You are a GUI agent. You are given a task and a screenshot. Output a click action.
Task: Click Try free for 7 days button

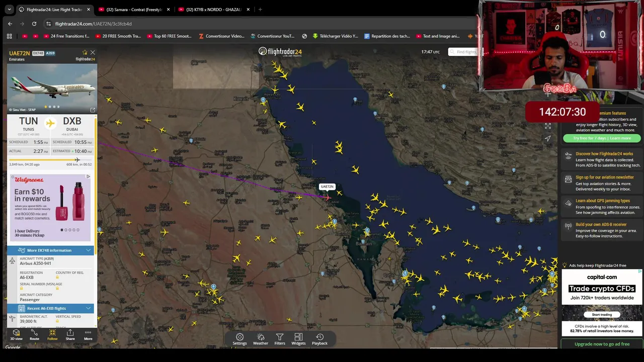tap(602, 138)
